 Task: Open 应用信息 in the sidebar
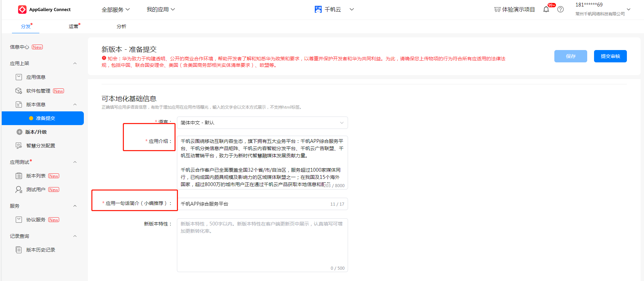pos(36,77)
